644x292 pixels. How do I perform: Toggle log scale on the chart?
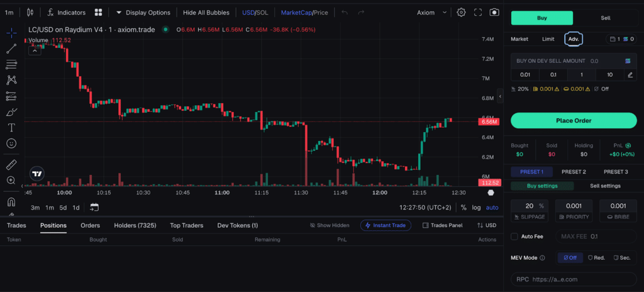pyautogui.click(x=476, y=208)
